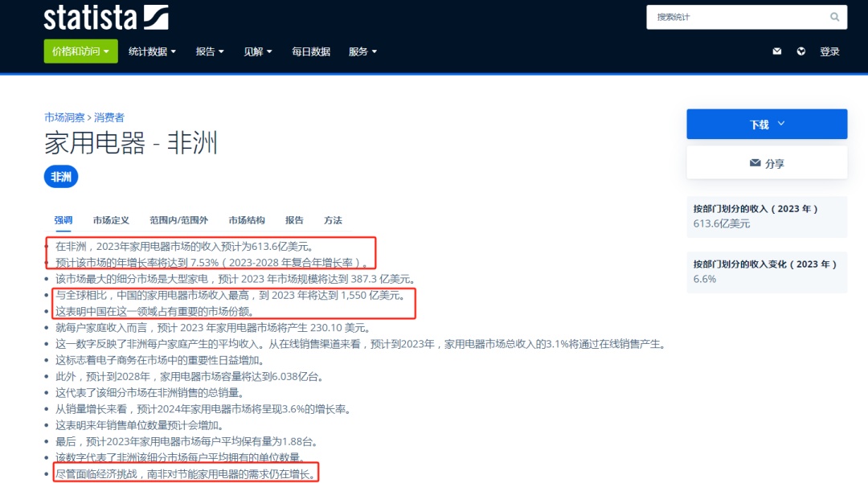Screen dimensions: 868x483
Task: Click the 下载 download button
Action: (x=767, y=124)
